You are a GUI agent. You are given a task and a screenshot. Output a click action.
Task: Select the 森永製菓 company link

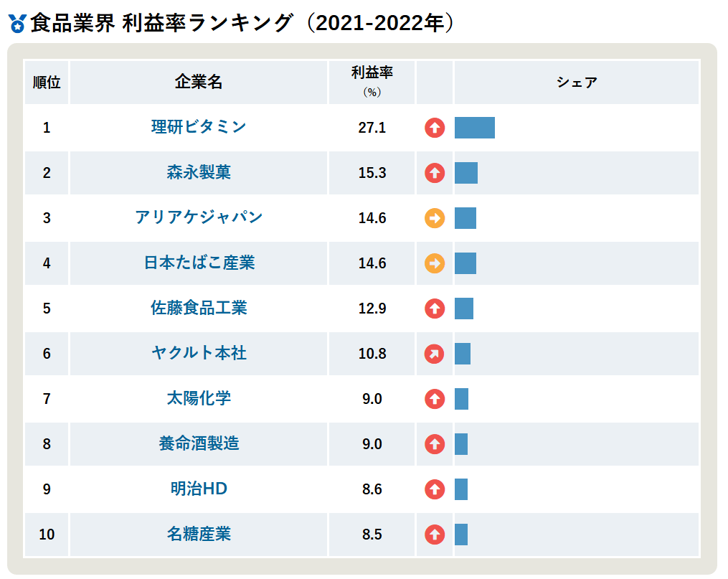[x=198, y=173]
